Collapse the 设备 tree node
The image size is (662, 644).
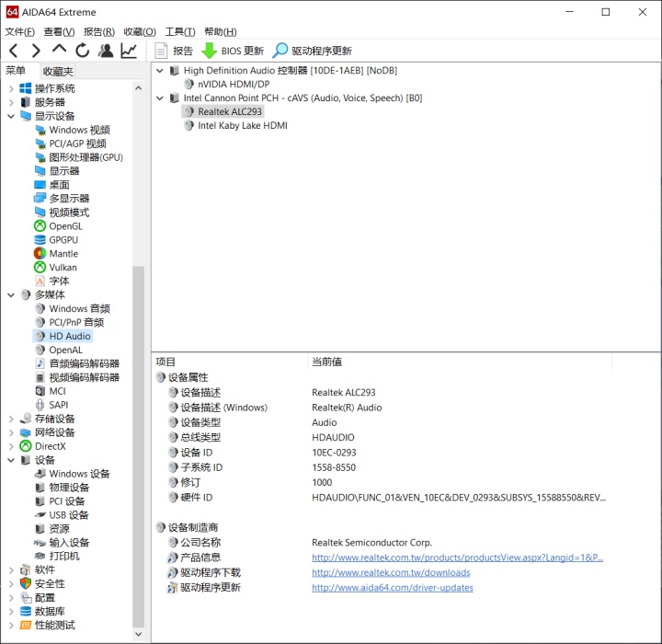[11, 460]
